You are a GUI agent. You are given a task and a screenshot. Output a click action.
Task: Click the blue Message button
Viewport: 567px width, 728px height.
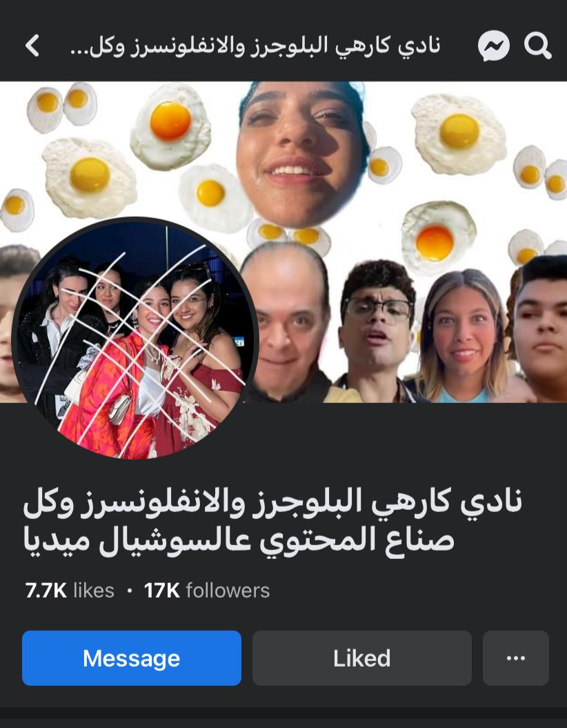pos(132,658)
